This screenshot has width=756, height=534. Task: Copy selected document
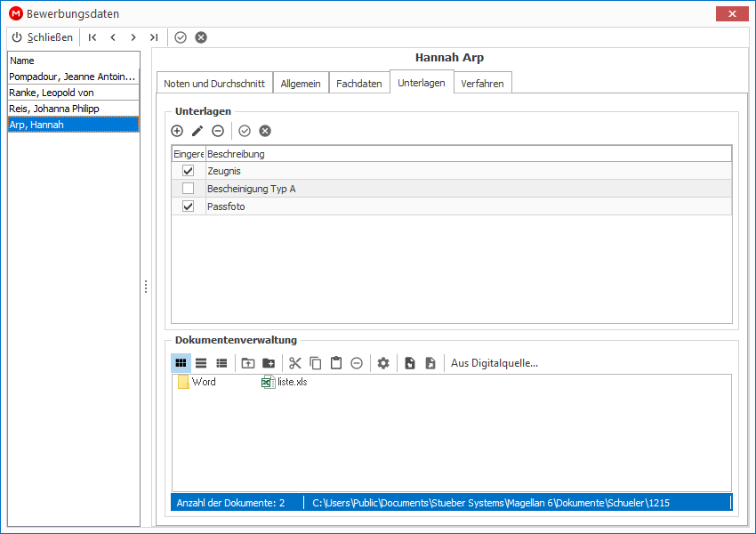pyautogui.click(x=316, y=363)
